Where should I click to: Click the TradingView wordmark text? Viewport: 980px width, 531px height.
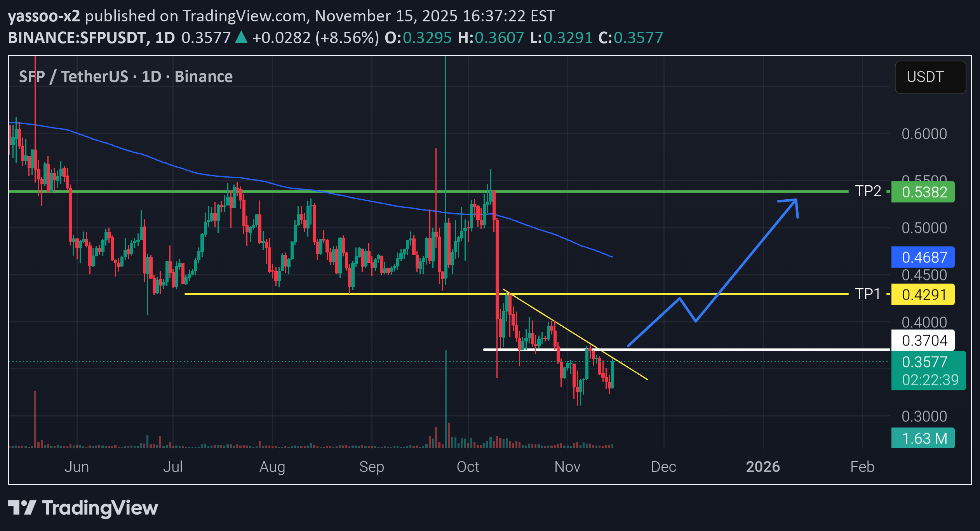(100, 508)
